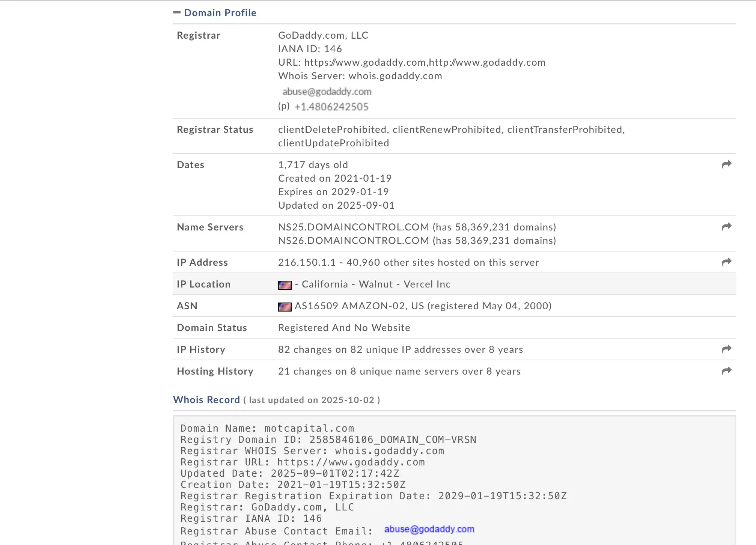
Task: Click the Domain Name line in Whois record
Action: point(267,428)
